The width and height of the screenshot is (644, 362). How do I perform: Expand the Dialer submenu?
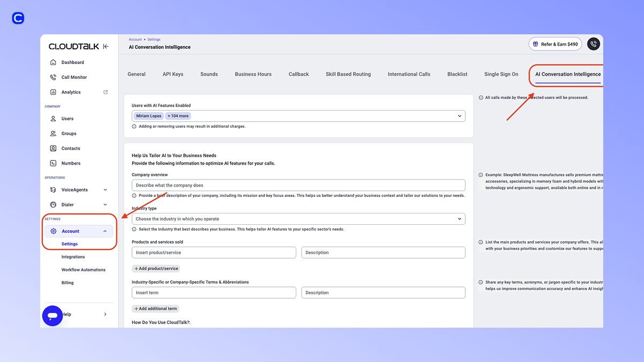[x=105, y=205]
